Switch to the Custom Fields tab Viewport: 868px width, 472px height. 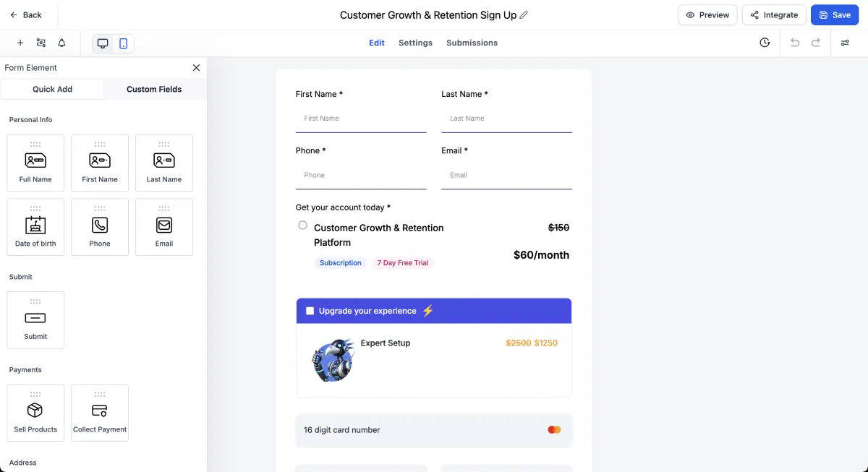(154, 90)
